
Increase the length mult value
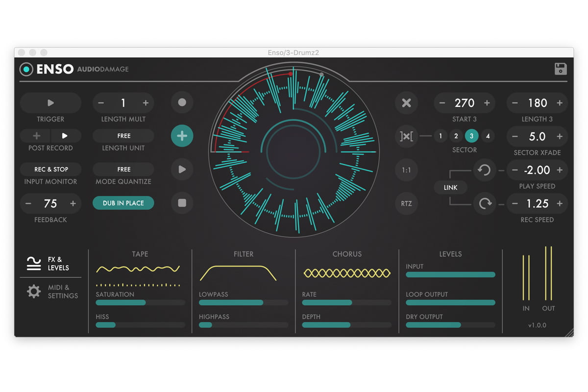[x=146, y=103]
